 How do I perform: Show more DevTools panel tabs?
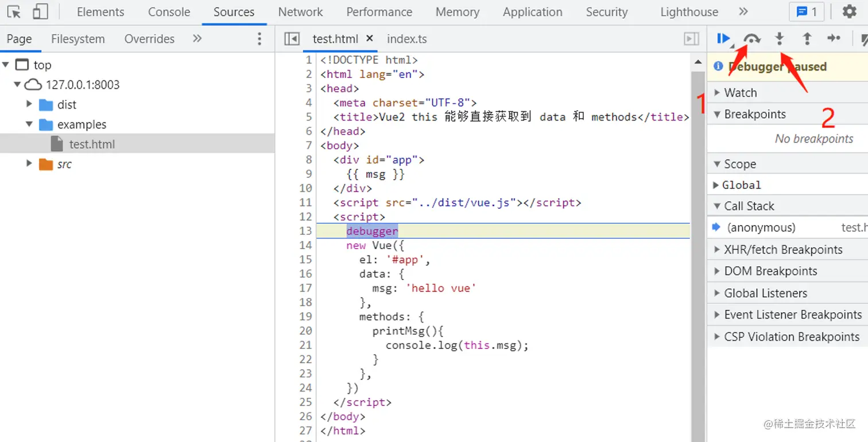[743, 11]
